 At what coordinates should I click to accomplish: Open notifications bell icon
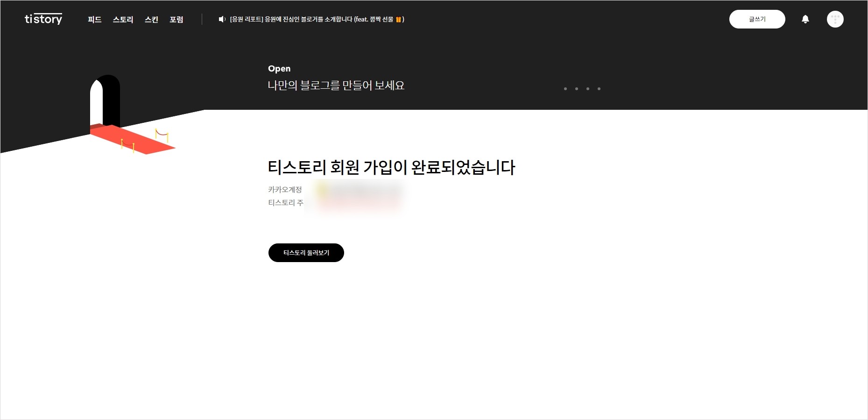click(x=805, y=19)
